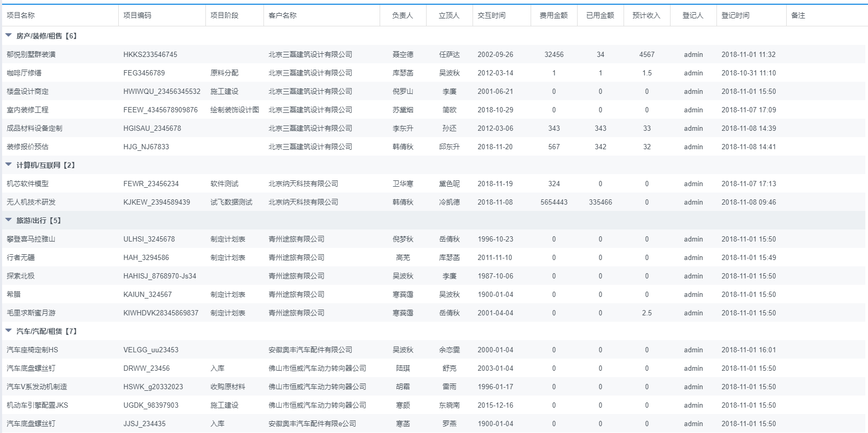Click project code FEG3456789

[x=144, y=73]
